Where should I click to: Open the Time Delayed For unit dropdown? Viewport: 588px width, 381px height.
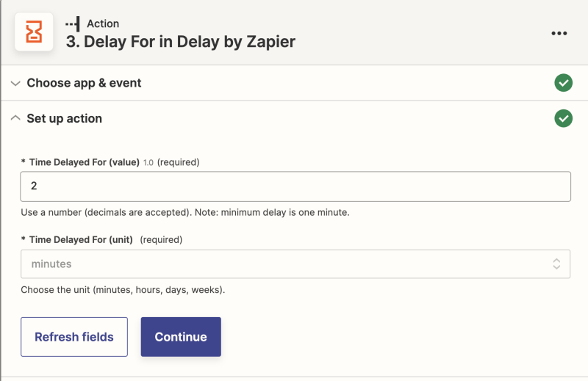click(295, 264)
